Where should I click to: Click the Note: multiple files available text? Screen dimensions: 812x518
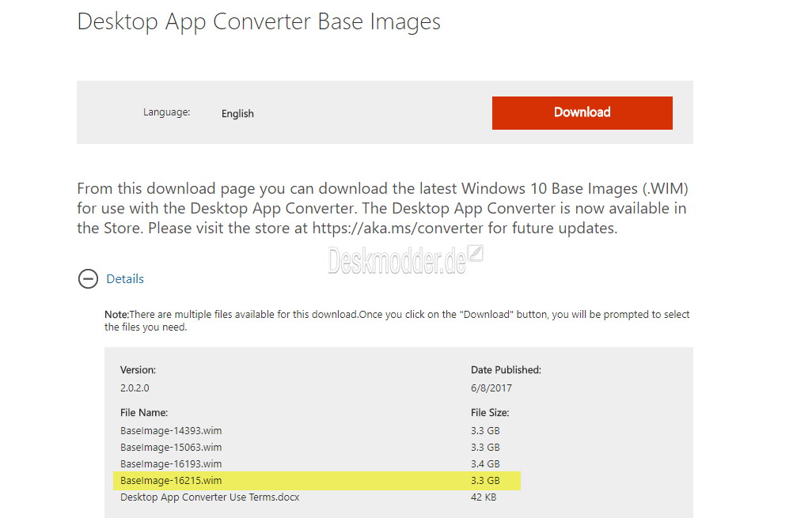pos(397,321)
